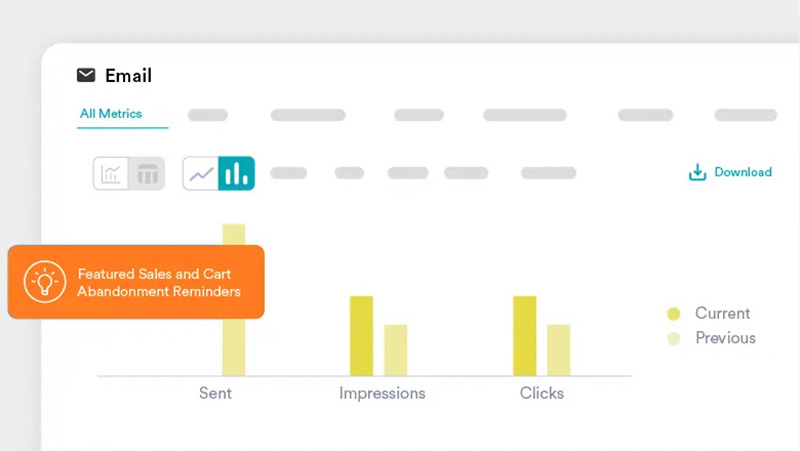Click the Impressions current period bar
Viewport: 800px width, 451px height.
(x=361, y=336)
